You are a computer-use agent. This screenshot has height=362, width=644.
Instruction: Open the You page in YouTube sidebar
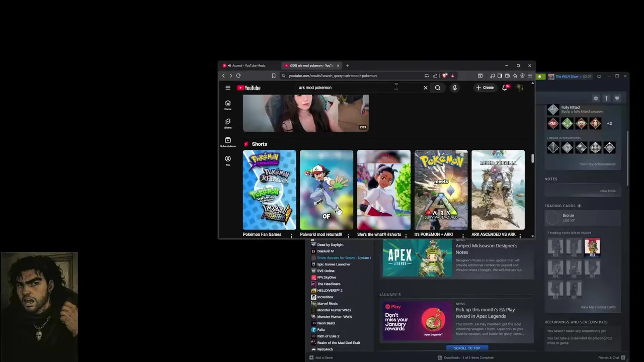[x=227, y=160]
